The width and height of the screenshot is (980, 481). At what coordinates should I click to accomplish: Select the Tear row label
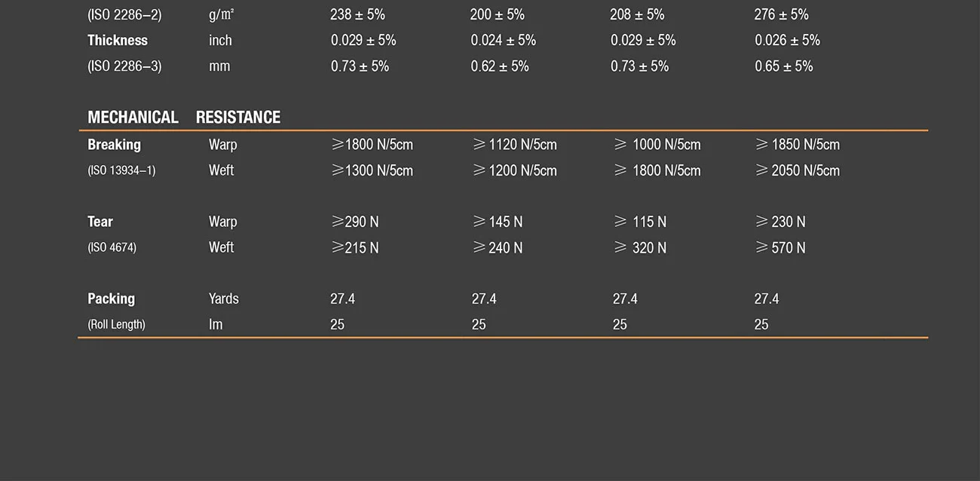100,222
